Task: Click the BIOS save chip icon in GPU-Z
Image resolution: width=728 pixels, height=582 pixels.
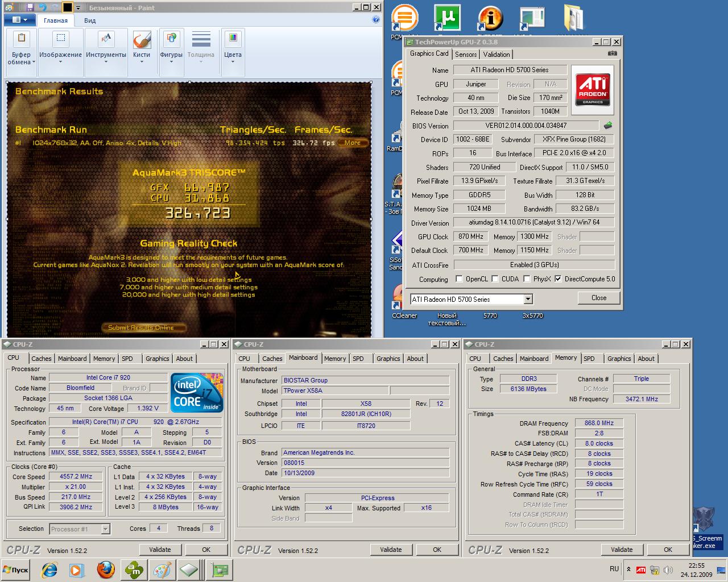Action: pyautogui.click(x=609, y=126)
